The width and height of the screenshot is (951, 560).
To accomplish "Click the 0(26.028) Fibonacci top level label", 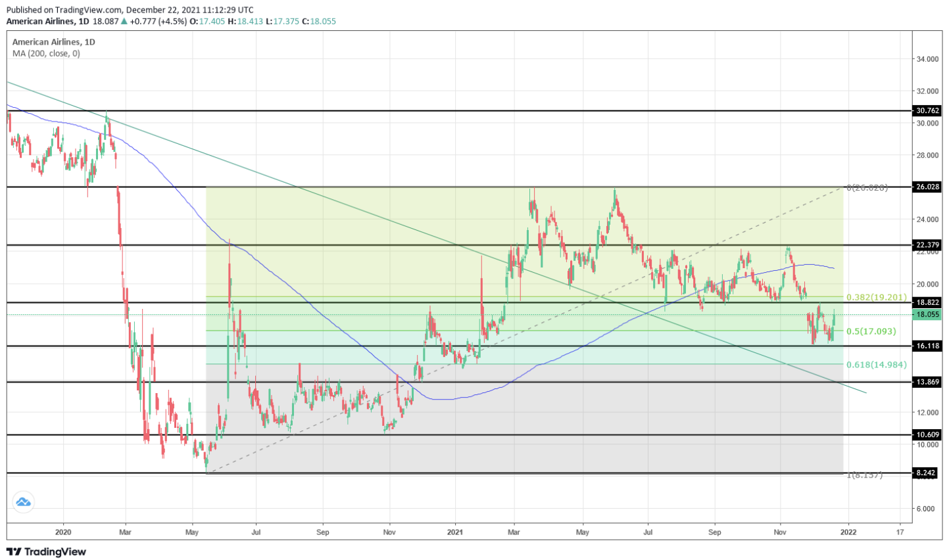I will click(x=867, y=187).
